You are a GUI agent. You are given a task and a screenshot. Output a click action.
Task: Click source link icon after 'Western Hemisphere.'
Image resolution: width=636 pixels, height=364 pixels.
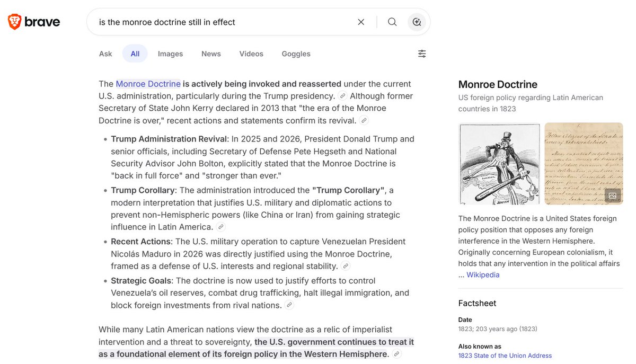(x=396, y=354)
